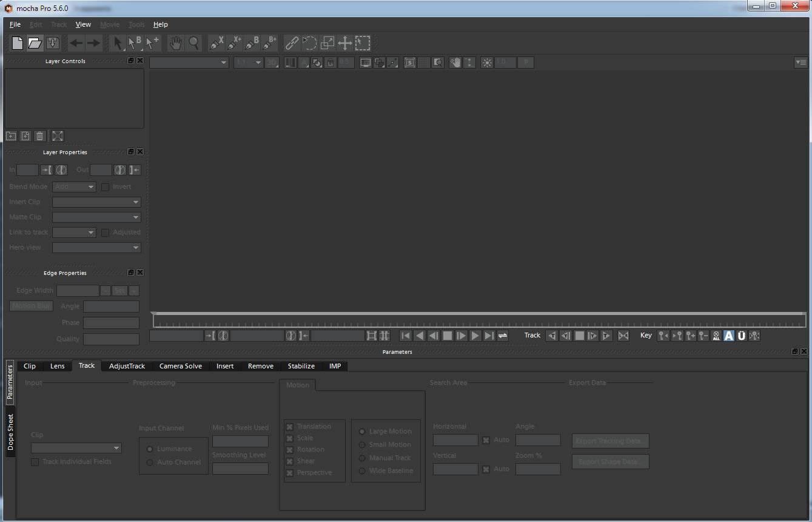Select the Zoom magnifier tool
The height and width of the screenshot is (522, 812).
(x=193, y=43)
